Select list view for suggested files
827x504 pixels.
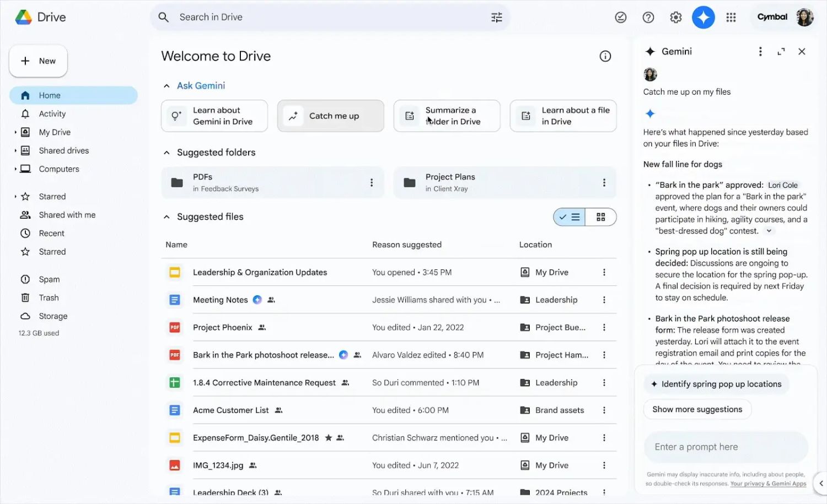tap(570, 217)
